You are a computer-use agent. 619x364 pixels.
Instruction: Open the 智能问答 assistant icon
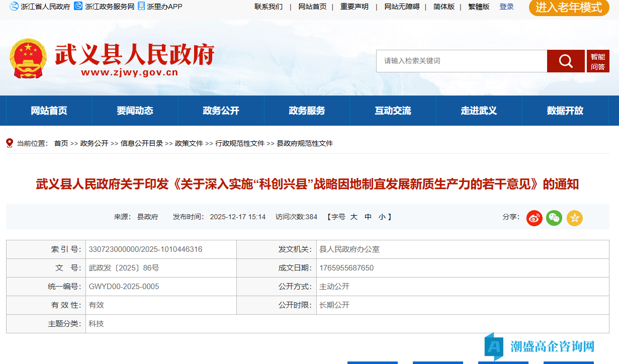(598, 61)
